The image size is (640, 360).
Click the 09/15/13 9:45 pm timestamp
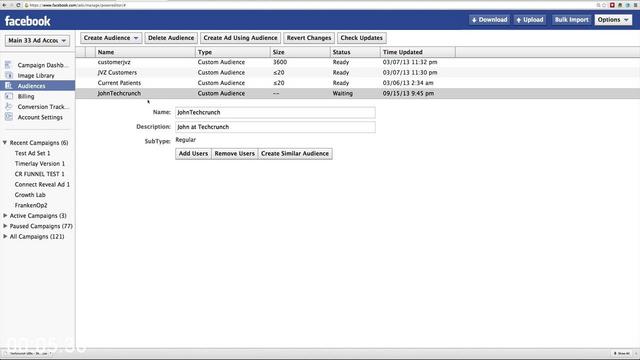pos(408,93)
